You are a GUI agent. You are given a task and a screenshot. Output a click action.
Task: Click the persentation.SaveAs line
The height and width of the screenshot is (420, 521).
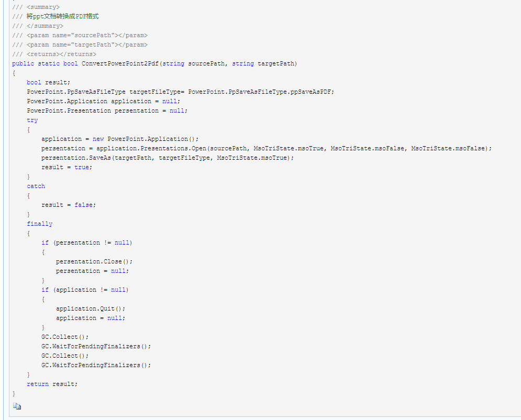[168, 158]
